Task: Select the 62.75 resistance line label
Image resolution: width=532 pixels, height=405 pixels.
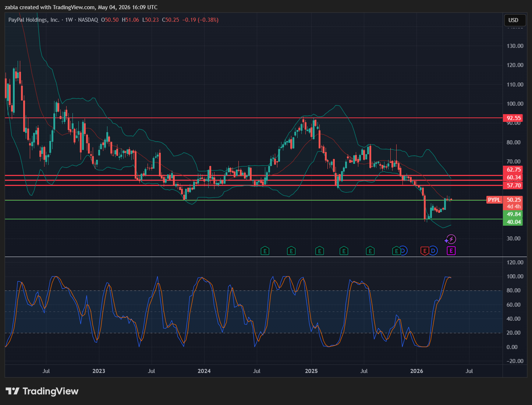Action: coord(514,170)
